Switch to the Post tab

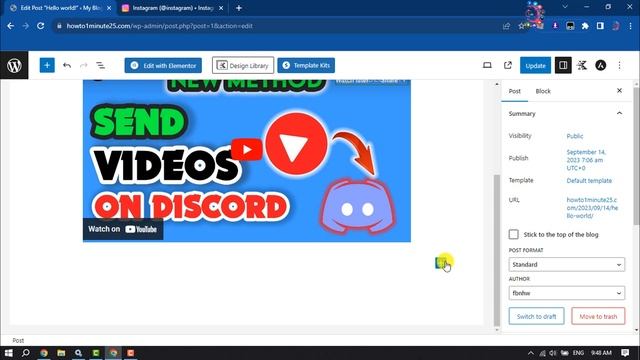(x=514, y=91)
